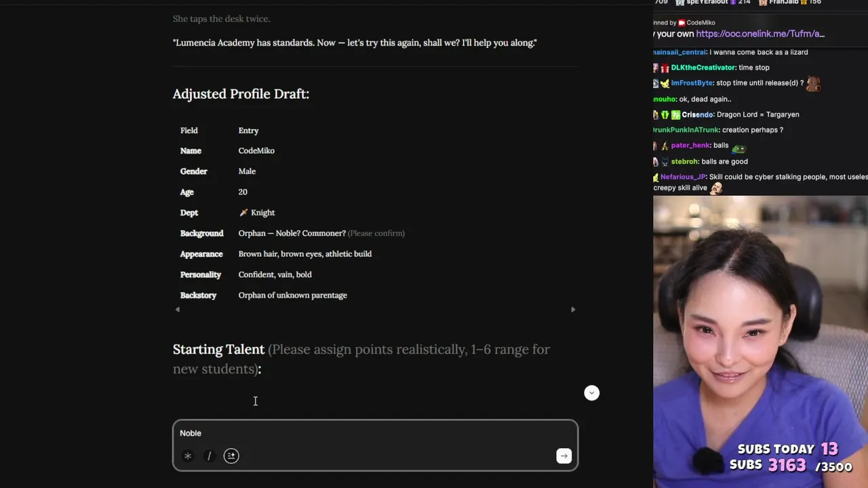Image resolution: width=868 pixels, height=488 pixels.
Task: Click the banana badge beside pater_henk
Action: tap(665, 146)
